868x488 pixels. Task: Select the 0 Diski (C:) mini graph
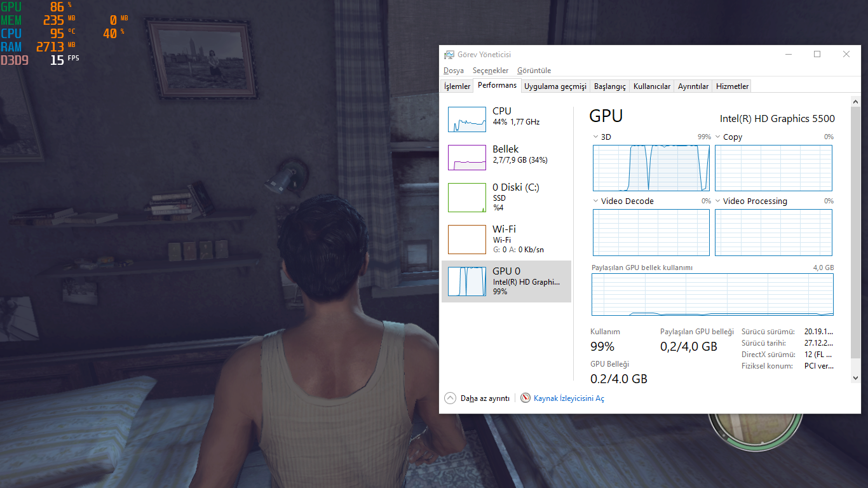point(467,198)
